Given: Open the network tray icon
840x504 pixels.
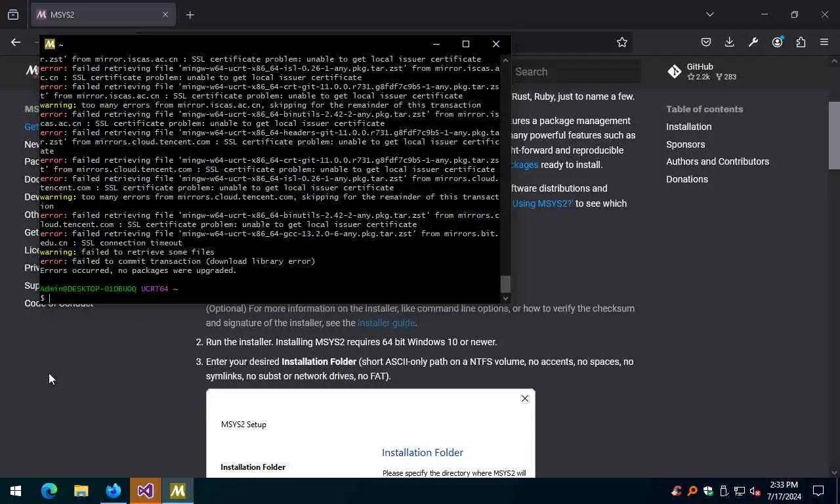Looking at the screenshot, I should tap(740, 491).
